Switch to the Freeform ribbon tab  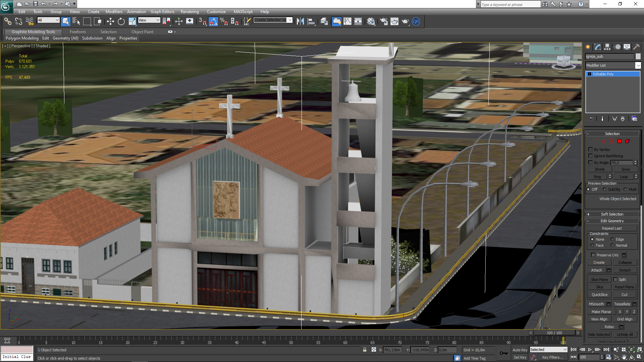pyautogui.click(x=78, y=32)
